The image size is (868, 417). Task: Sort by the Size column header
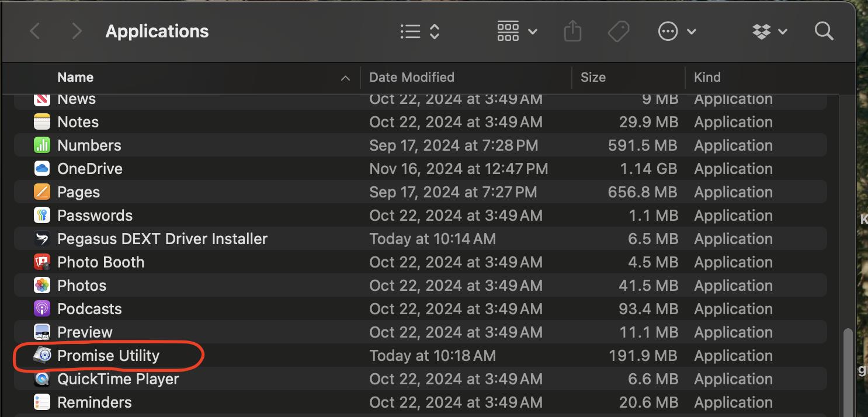[x=593, y=77]
